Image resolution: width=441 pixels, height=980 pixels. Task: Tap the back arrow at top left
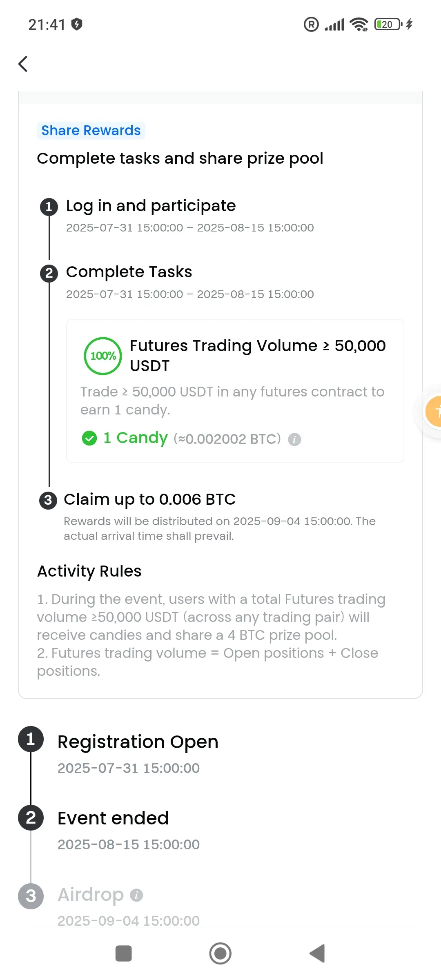tap(23, 64)
